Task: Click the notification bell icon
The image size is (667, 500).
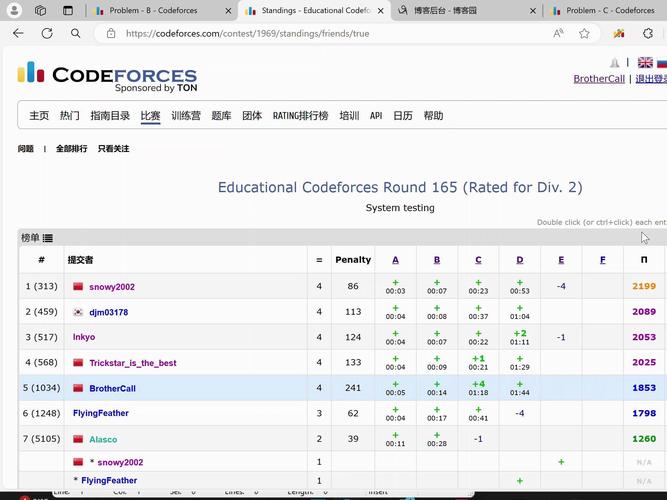Action: click(614, 63)
